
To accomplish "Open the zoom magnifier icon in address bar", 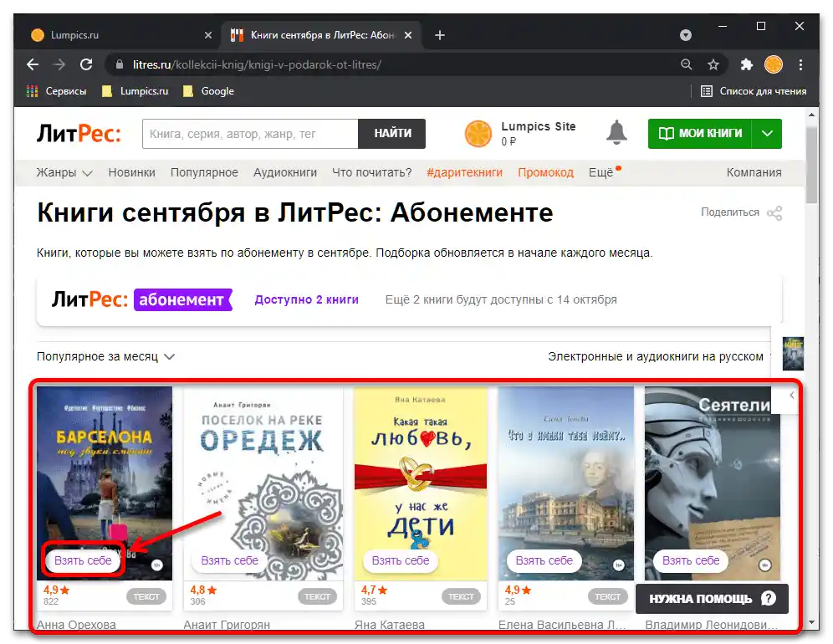I will pos(687,65).
